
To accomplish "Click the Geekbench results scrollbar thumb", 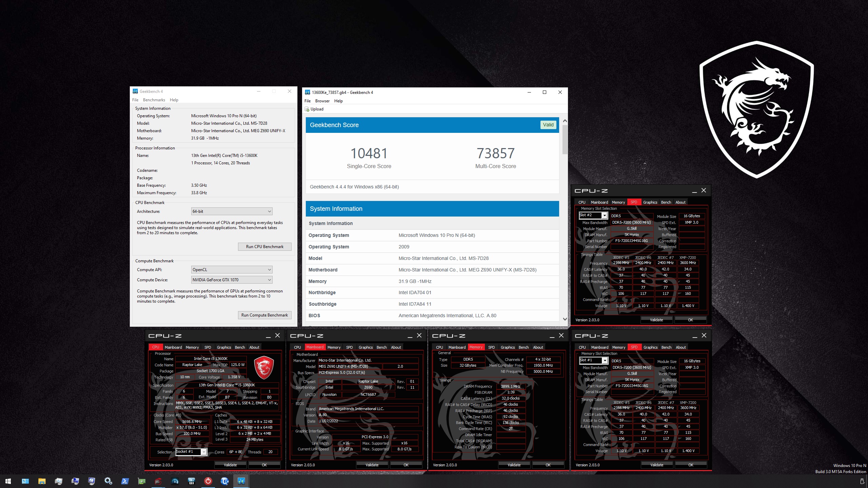I will point(565,140).
